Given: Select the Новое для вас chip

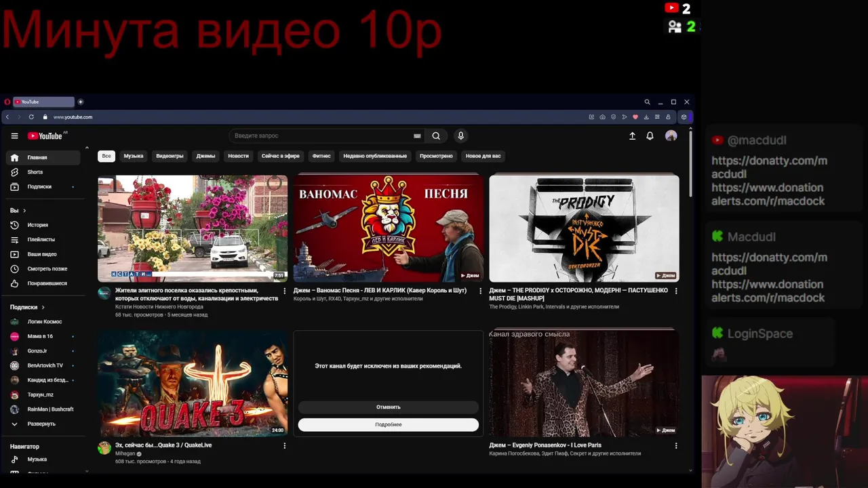Looking at the screenshot, I should point(484,156).
